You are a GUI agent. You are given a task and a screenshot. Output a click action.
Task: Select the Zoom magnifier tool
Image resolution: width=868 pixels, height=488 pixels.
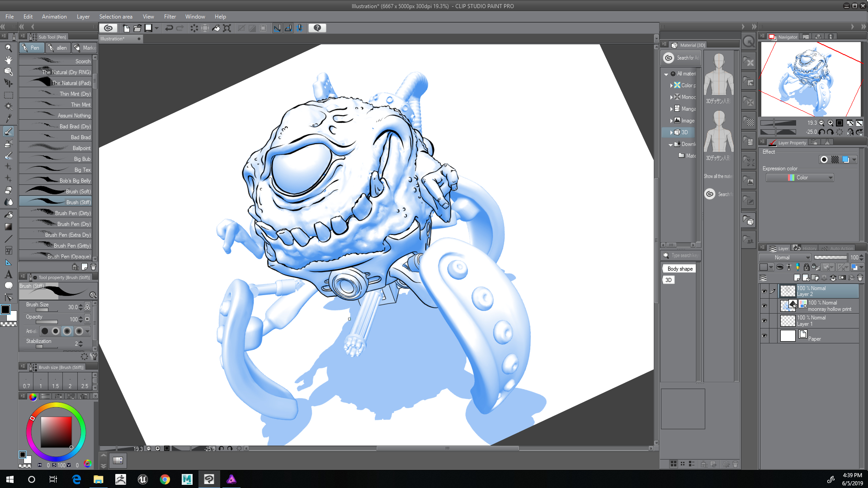pos(8,48)
